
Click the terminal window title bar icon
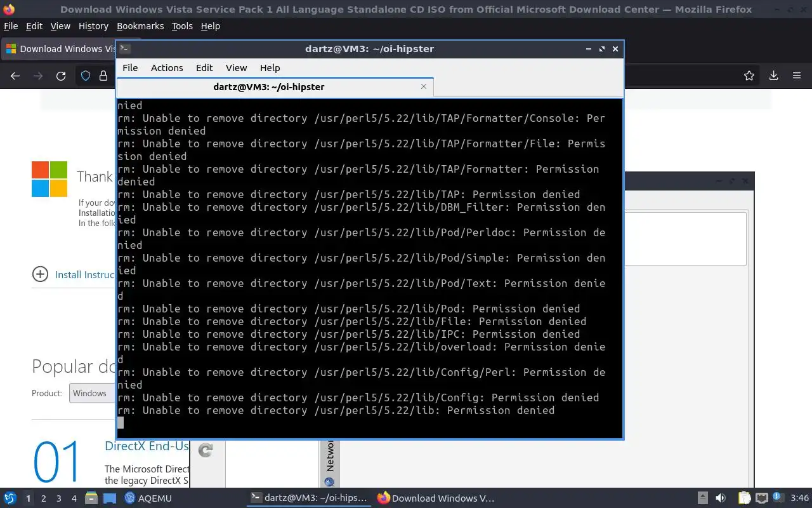[125, 49]
